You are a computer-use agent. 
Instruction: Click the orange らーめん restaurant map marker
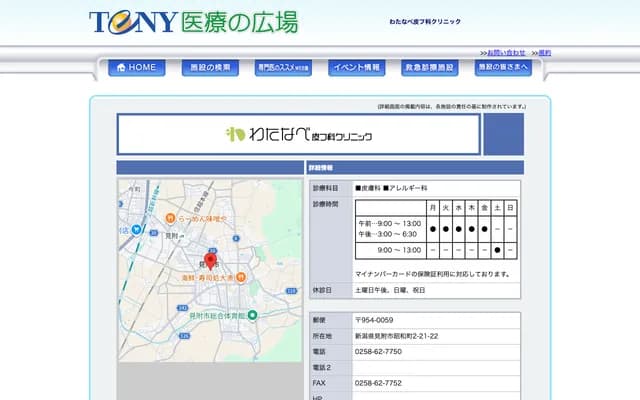tap(171, 218)
